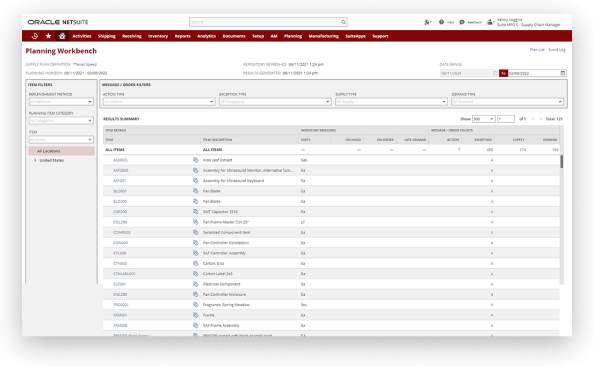Open the Help question mark icon
The height and width of the screenshot is (367, 594).
click(x=441, y=22)
